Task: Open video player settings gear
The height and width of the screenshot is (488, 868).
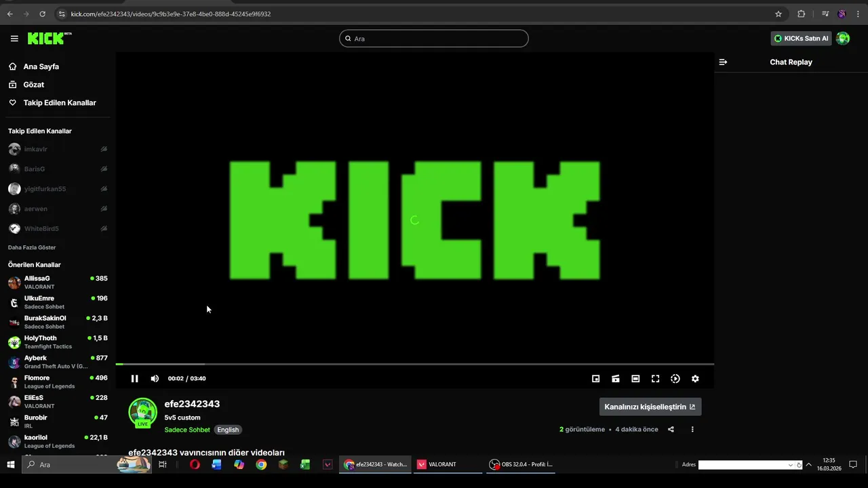Action: (695, 379)
